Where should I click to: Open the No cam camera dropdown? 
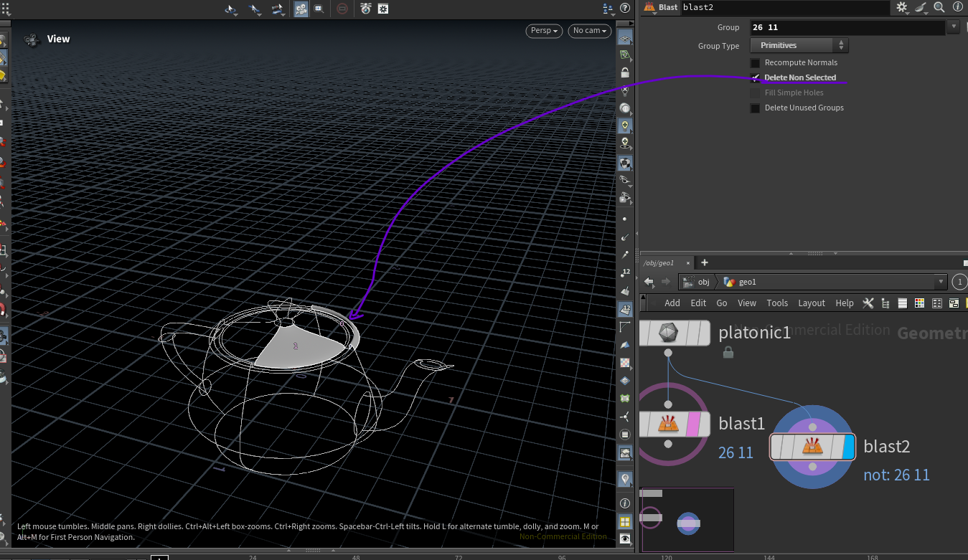[589, 31]
